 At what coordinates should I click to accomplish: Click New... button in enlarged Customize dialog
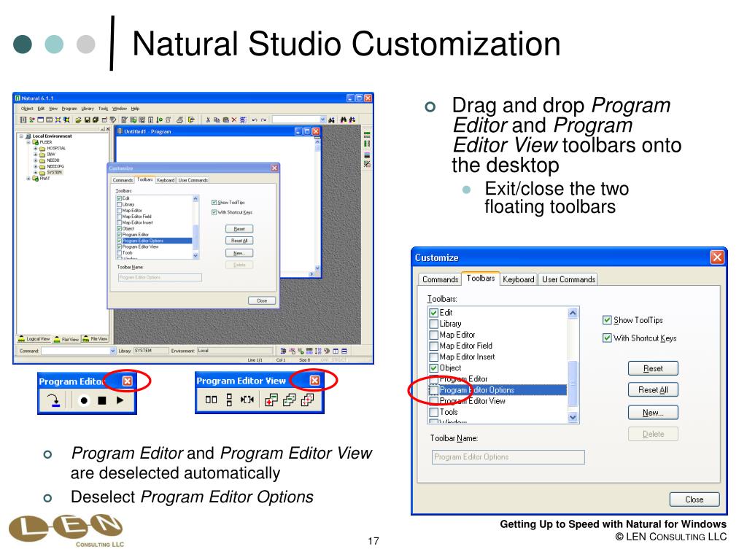[x=653, y=413]
